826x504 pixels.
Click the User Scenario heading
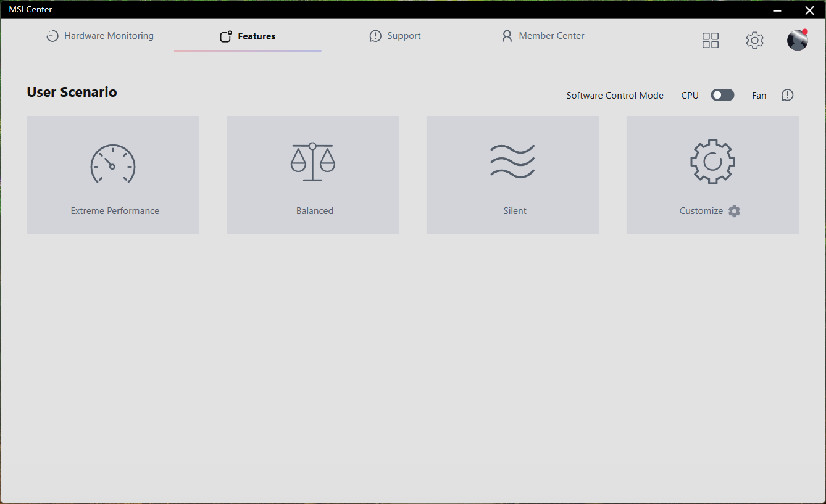pos(72,92)
